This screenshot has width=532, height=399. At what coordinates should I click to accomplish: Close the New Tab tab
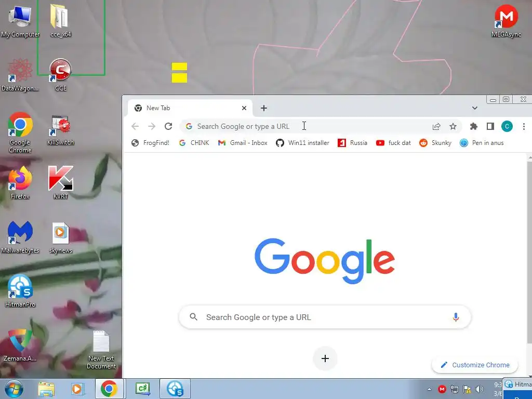pos(244,108)
